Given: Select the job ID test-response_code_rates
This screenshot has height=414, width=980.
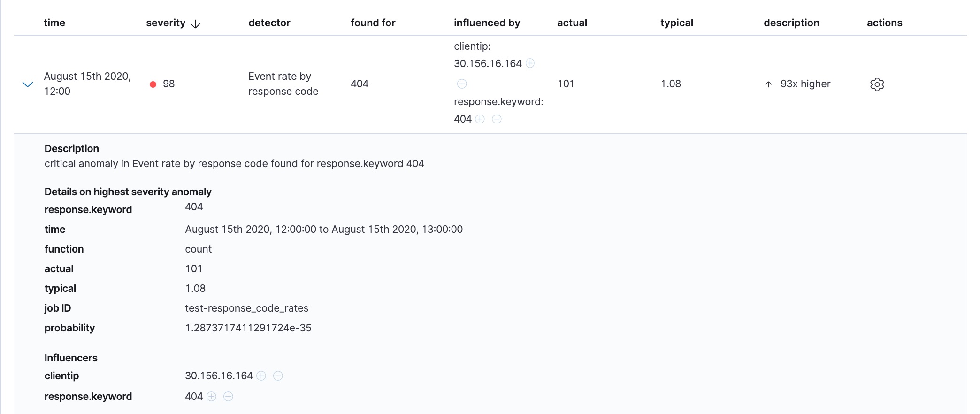Looking at the screenshot, I should click(x=246, y=308).
